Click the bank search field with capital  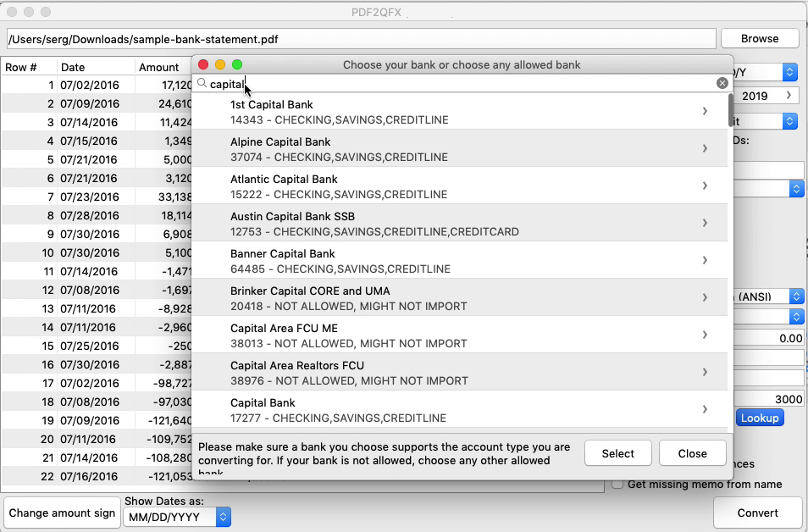coord(462,84)
